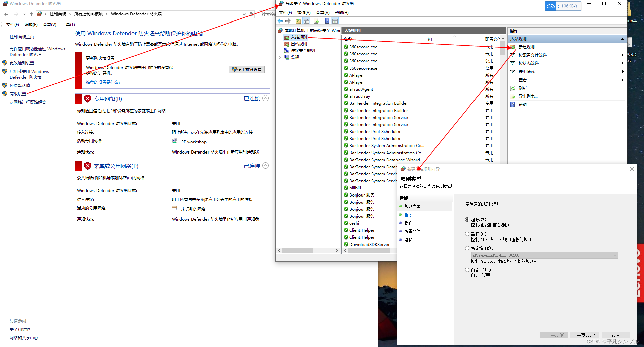Select the 预定义(E) rule type radio button
The width and height of the screenshot is (644, 347).
click(467, 248)
